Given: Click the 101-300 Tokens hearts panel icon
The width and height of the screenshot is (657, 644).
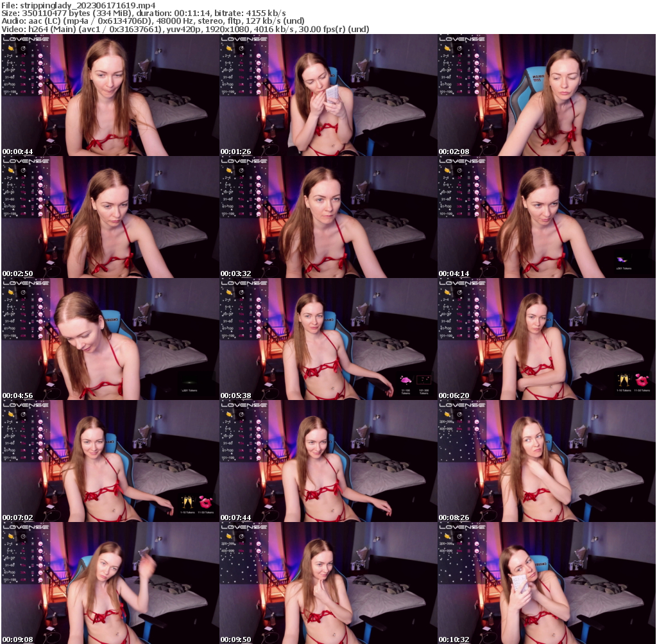Looking at the screenshot, I should pos(424,379).
